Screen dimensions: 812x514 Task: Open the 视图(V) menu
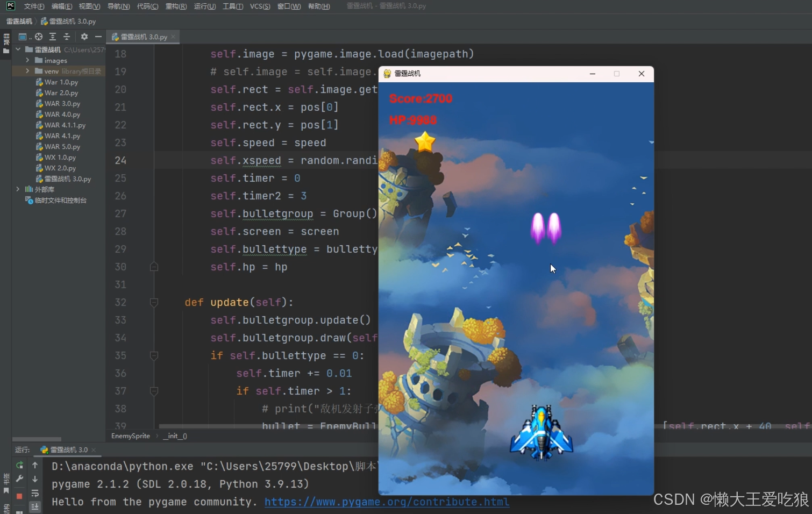(x=89, y=6)
